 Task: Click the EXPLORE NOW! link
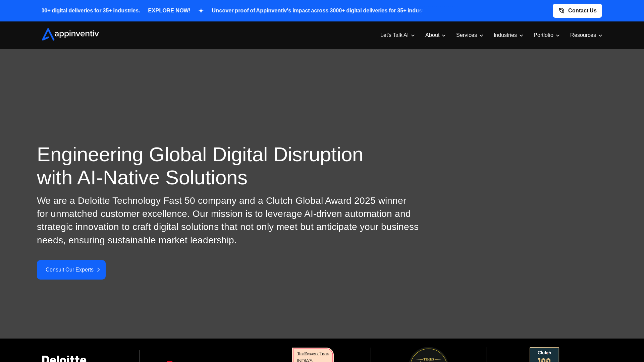pyautogui.click(x=169, y=11)
